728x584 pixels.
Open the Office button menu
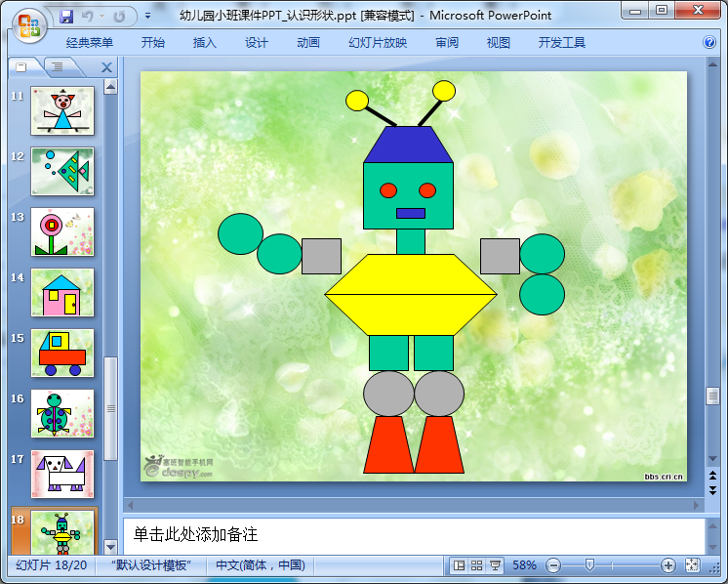(x=28, y=26)
